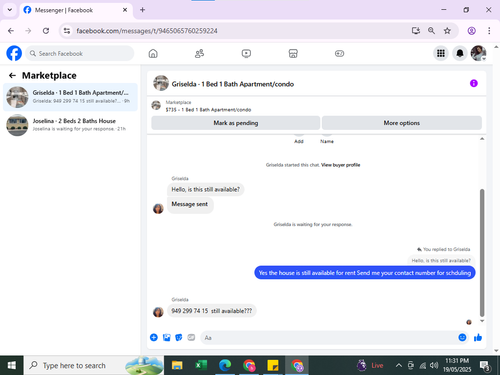Go back using the Marketplace back arrow
This screenshot has height=375, width=500.
(12, 76)
